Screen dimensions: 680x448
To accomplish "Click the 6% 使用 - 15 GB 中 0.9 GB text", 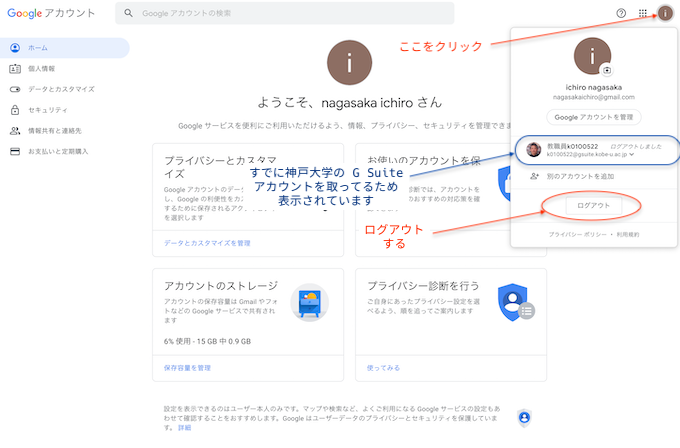I will [x=207, y=342].
